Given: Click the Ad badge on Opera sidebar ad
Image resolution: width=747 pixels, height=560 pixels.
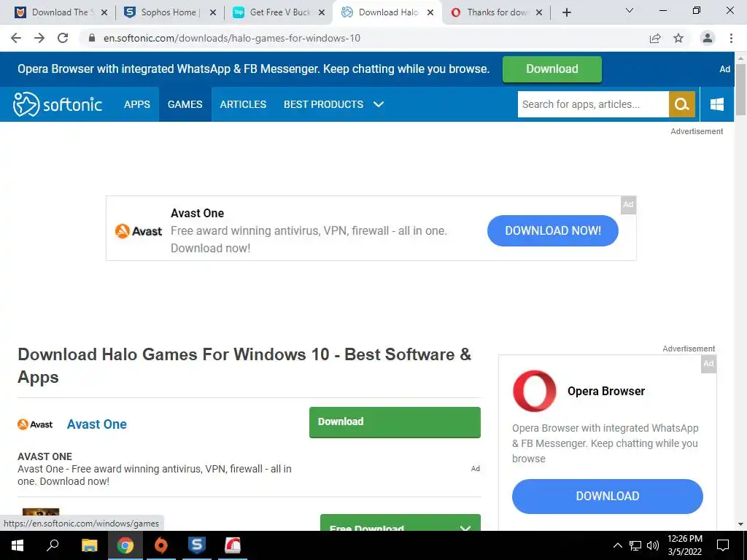Looking at the screenshot, I should (x=708, y=364).
